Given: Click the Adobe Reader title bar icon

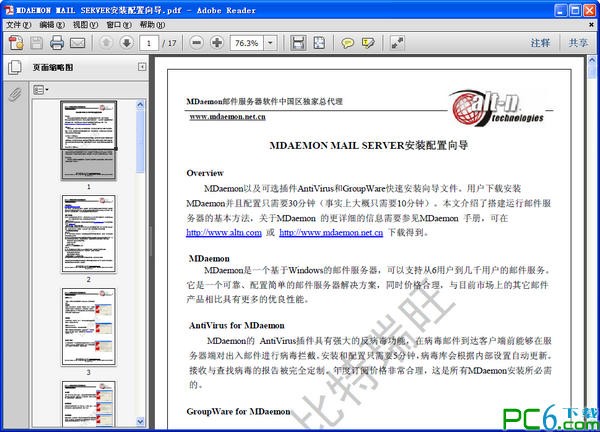Looking at the screenshot, I should 9,10.
